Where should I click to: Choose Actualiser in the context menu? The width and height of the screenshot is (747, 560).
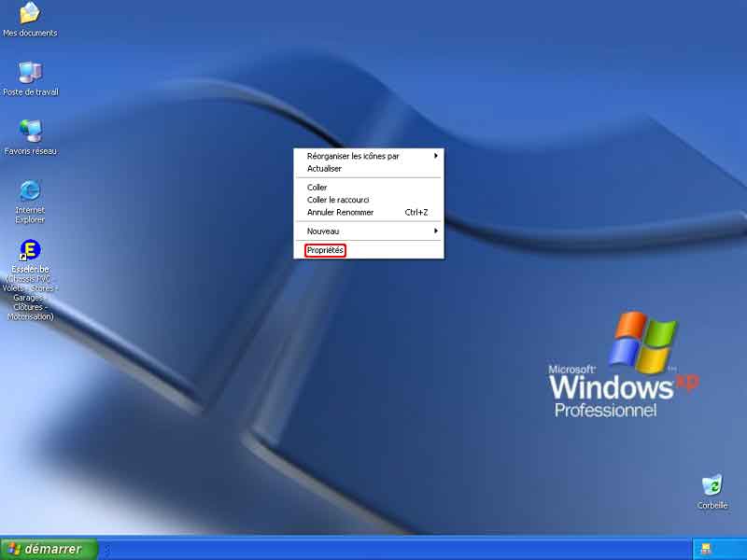click(x=369, y=168)
